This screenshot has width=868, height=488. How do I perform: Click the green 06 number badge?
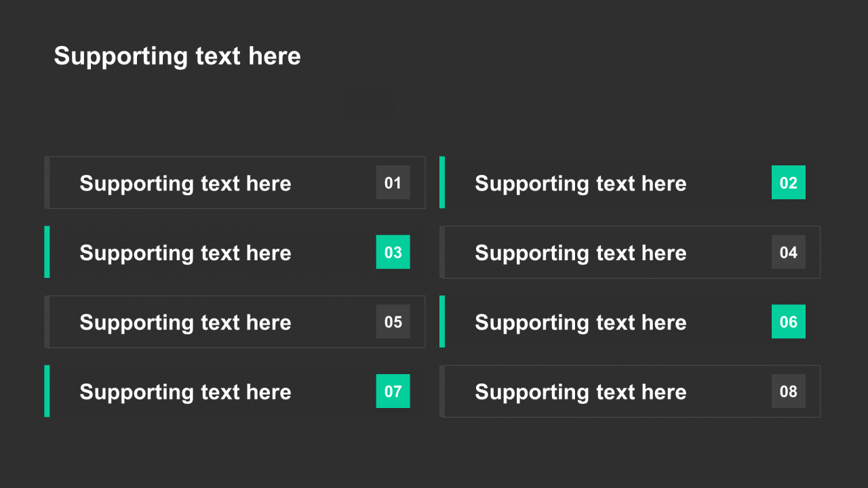coord(789,321)
